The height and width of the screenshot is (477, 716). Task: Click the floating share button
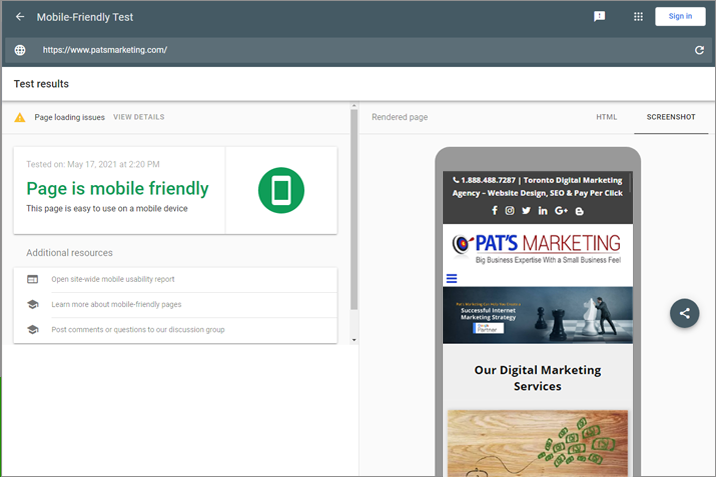684,312
